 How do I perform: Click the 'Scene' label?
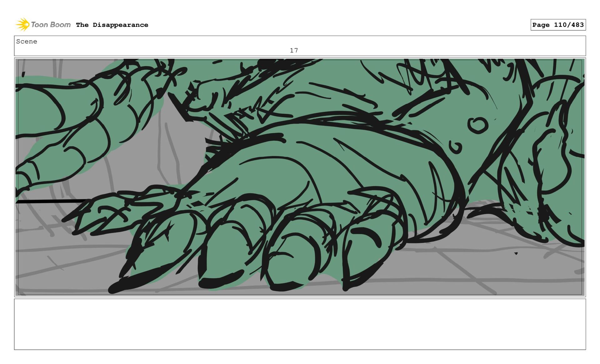(x=27, y=42)
